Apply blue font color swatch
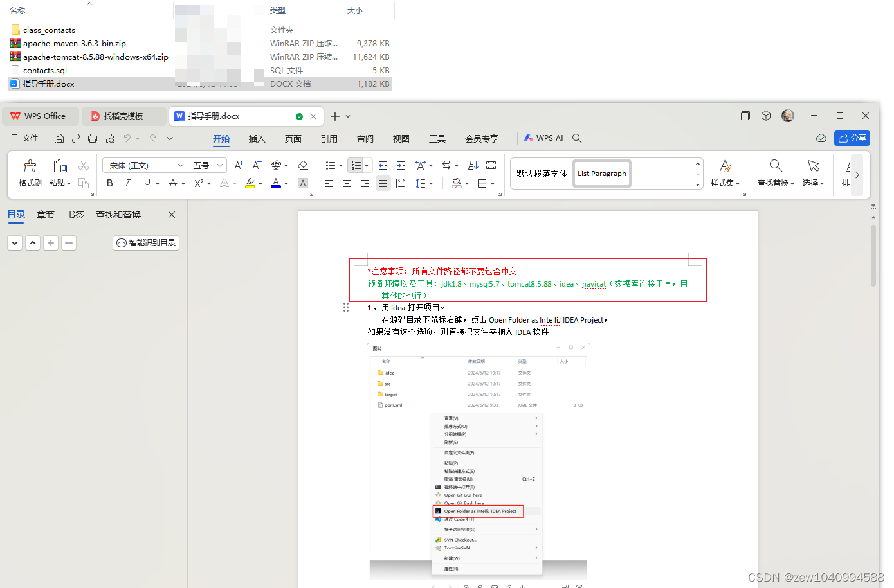894x588 pixels. [276, 183]
